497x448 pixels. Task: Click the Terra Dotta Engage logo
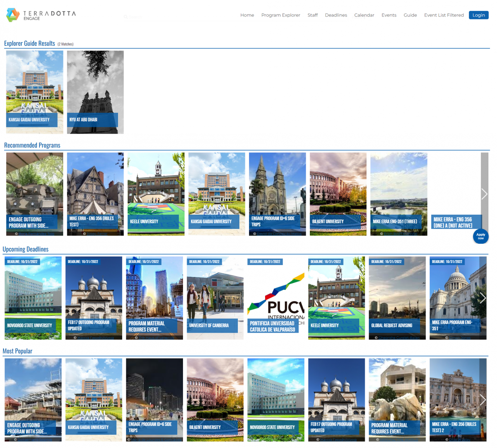point(41,15)
